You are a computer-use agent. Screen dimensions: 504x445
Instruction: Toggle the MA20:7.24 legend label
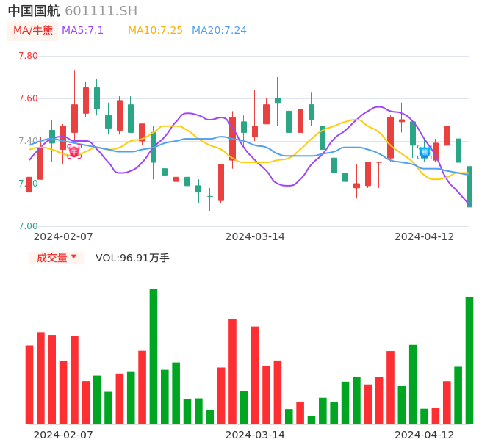219,31
